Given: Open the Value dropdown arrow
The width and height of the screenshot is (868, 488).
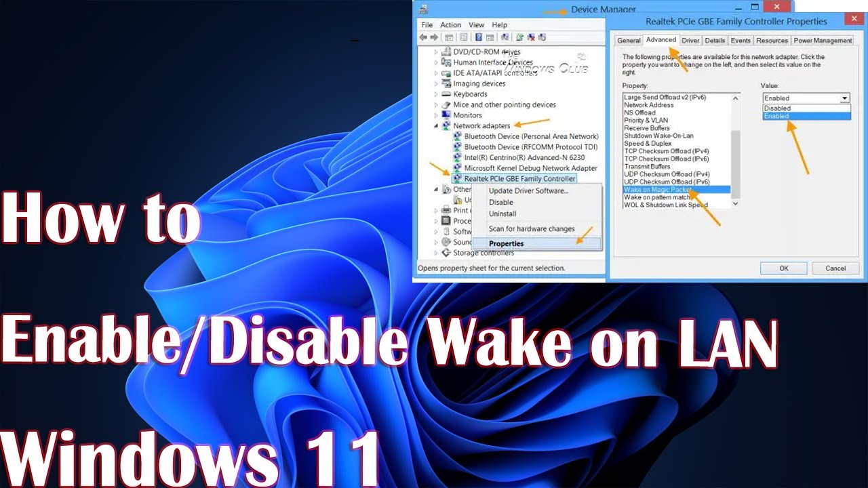Looking at the screenshot, I should (844, 98).
